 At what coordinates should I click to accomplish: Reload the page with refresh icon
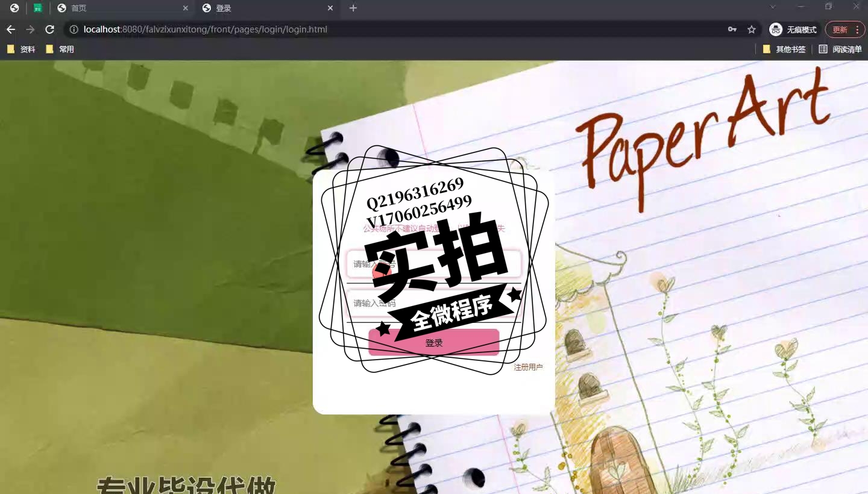pyautogui.click(x=50, y=30)
